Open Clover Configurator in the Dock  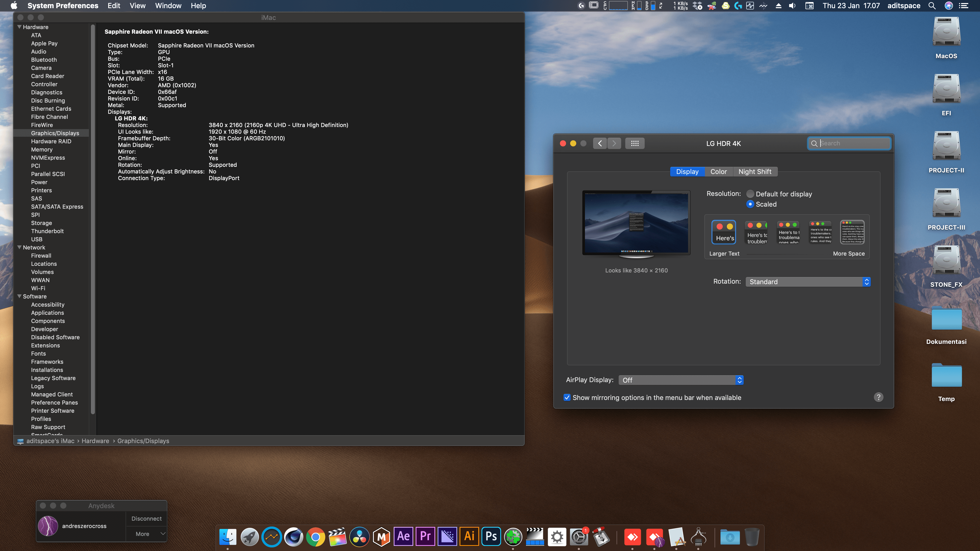(513, 537)
